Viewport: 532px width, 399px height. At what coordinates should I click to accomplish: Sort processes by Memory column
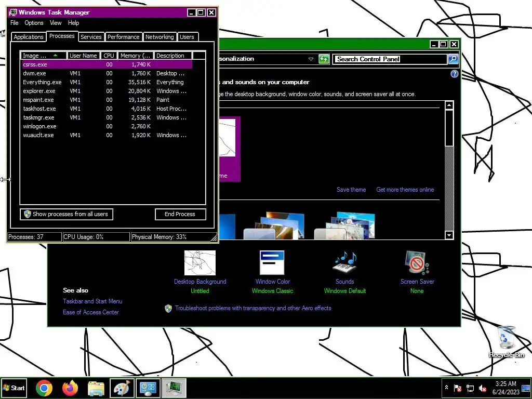(136, 55)
